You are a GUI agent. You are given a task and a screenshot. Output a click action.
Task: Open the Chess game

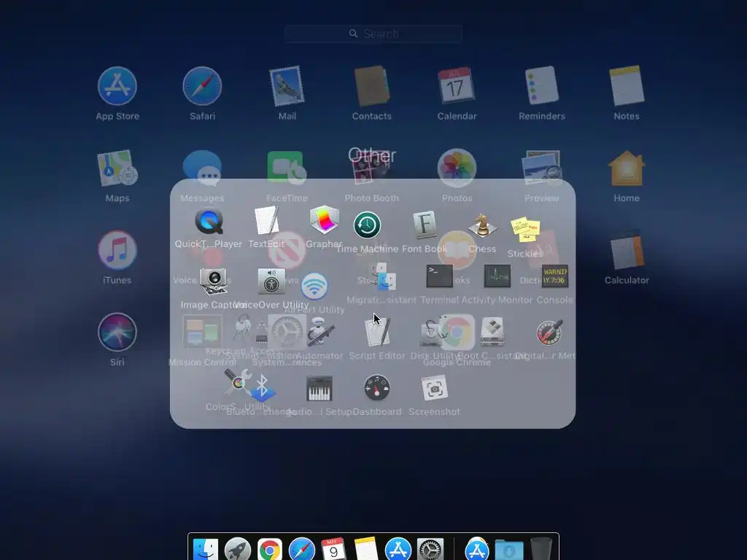pos(482,226)
